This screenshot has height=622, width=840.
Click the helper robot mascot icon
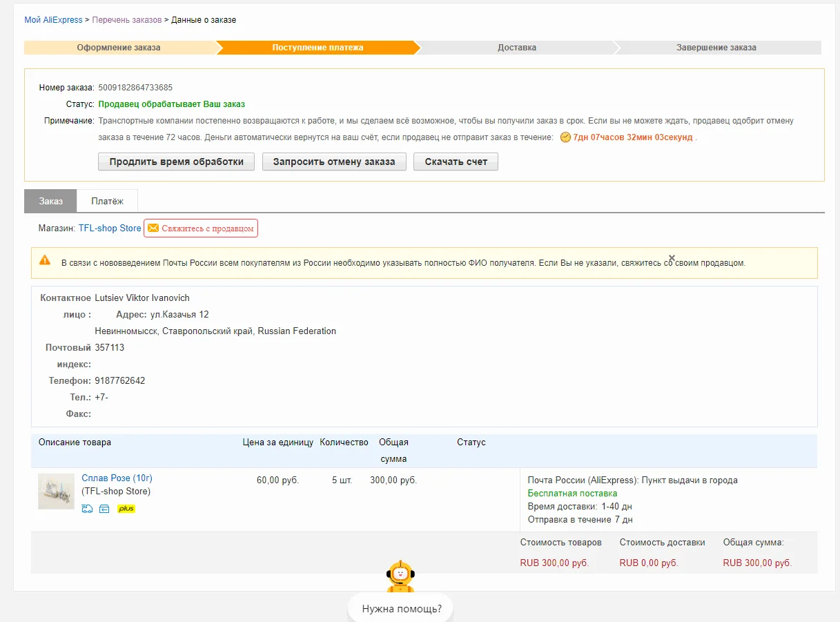pyautogui.click(x=400, y=576)
